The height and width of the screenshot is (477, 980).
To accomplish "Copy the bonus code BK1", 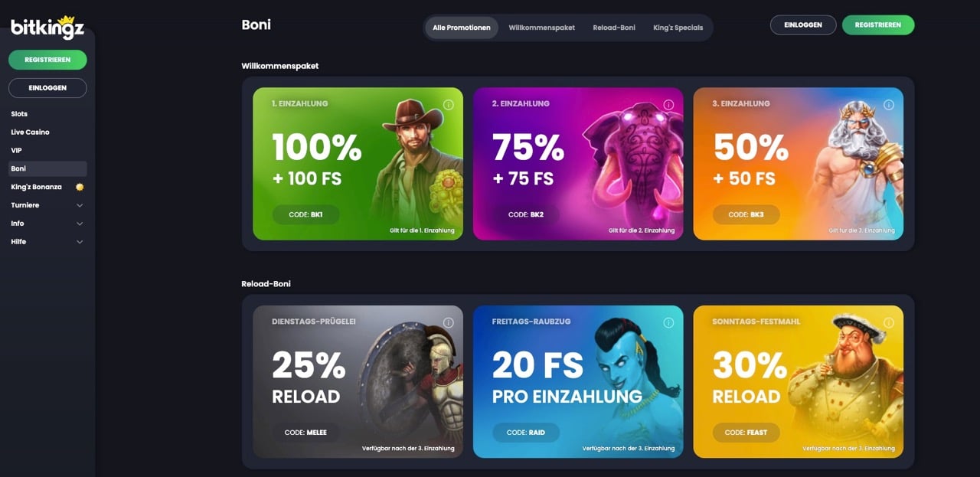I will click(305, 214).
